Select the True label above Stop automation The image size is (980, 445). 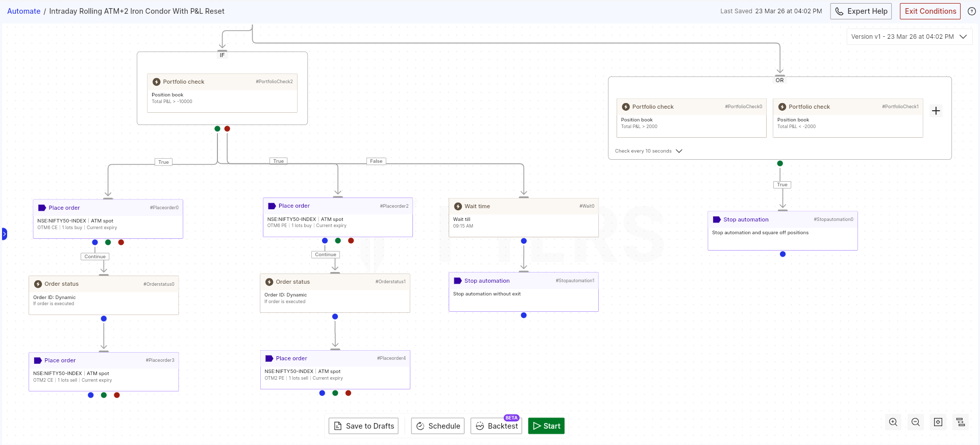(x=782, y=185)
